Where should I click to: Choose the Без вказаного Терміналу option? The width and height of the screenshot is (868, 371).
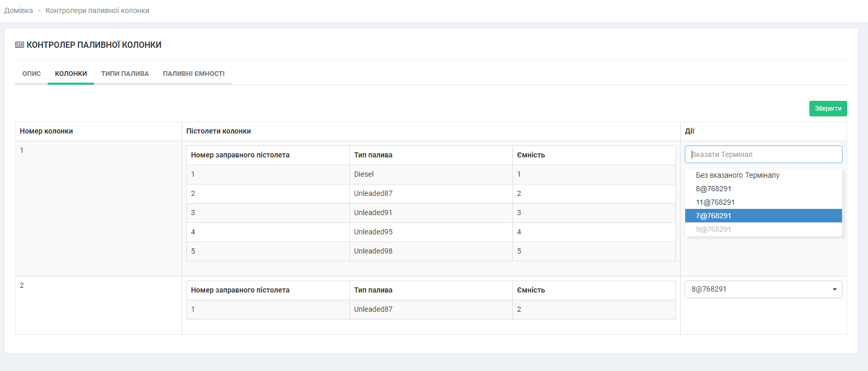[x=737, y=175]
